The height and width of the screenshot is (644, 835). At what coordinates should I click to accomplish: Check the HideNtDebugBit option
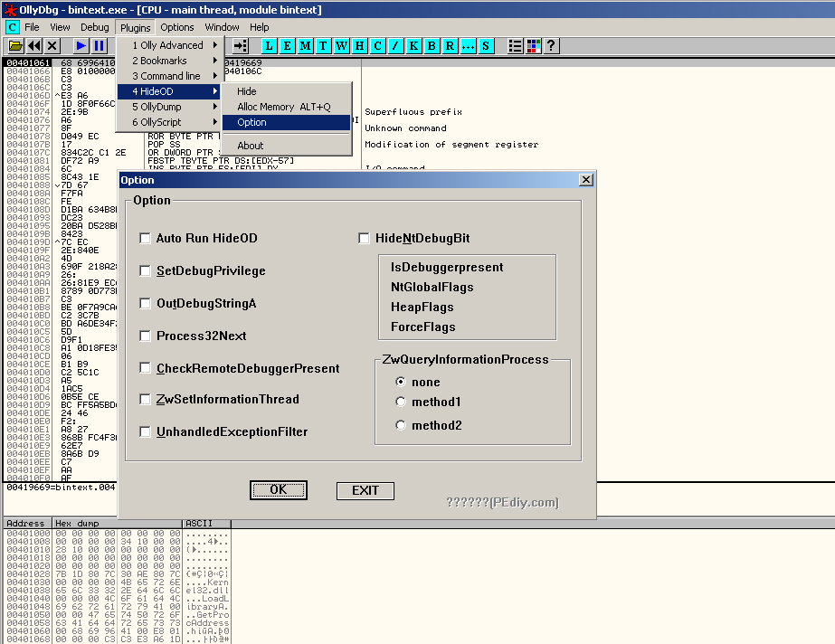click(364, 239)
